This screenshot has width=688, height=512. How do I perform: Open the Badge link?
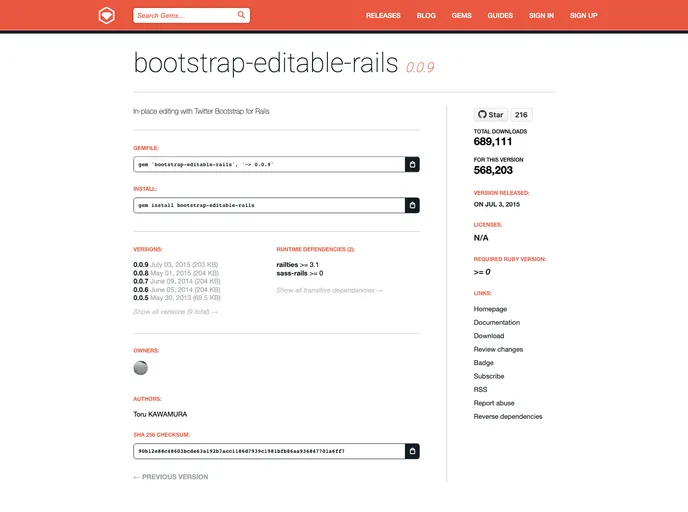pos(484,362)
